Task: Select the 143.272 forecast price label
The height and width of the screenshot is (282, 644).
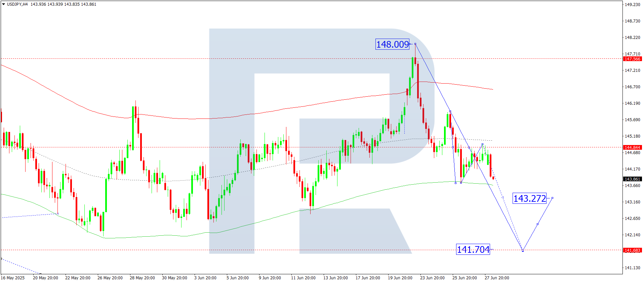Action: (529, 198)
